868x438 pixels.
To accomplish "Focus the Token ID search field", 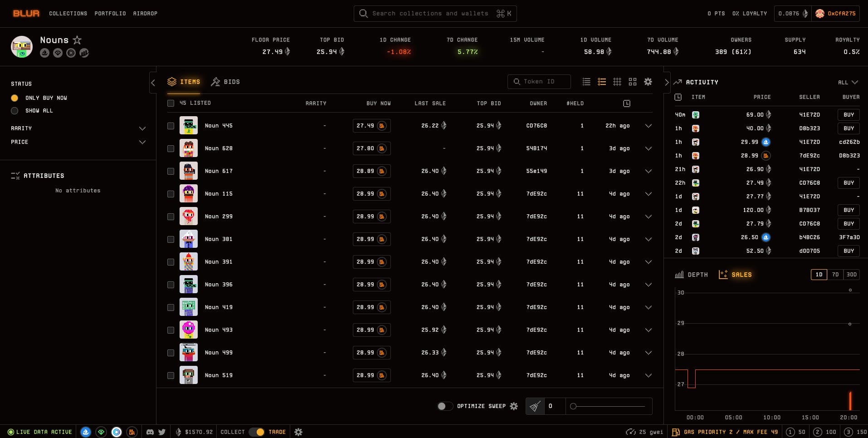I will click(x=539, y=82).
